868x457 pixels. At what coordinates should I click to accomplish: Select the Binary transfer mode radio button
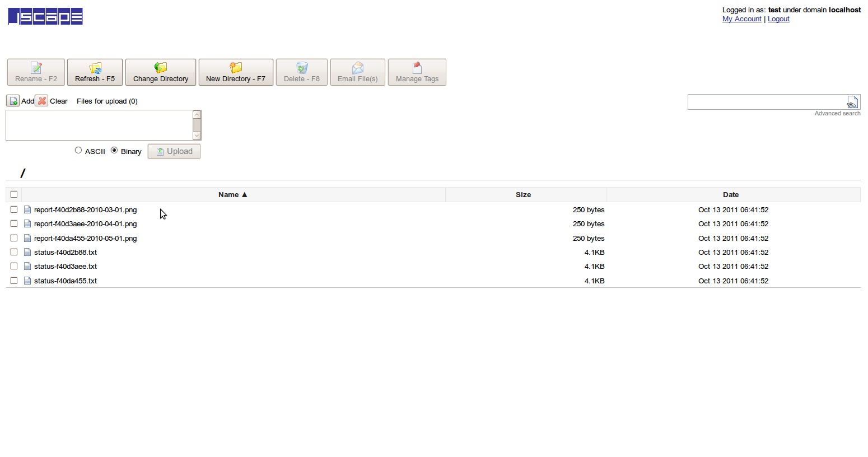(114, 150)
